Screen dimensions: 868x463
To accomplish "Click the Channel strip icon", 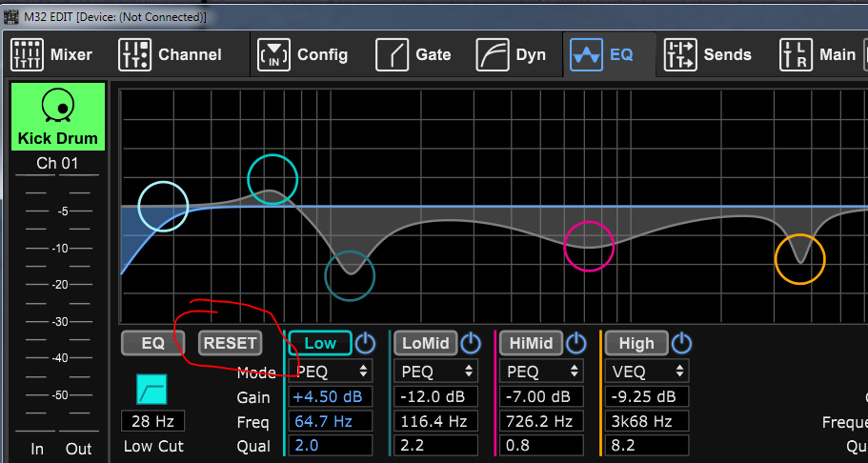I will 134,55.
